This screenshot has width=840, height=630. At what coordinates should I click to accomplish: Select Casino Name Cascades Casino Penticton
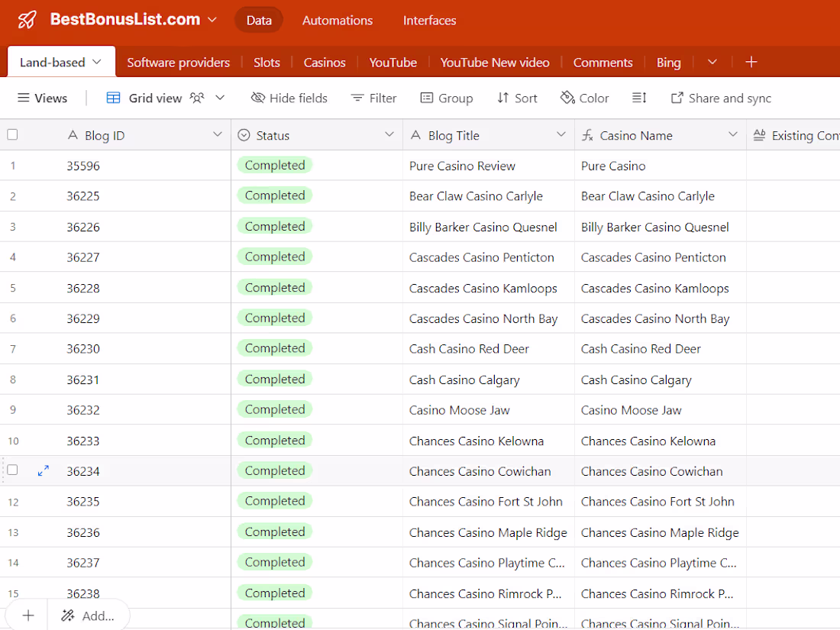click(x=654, y=257)
